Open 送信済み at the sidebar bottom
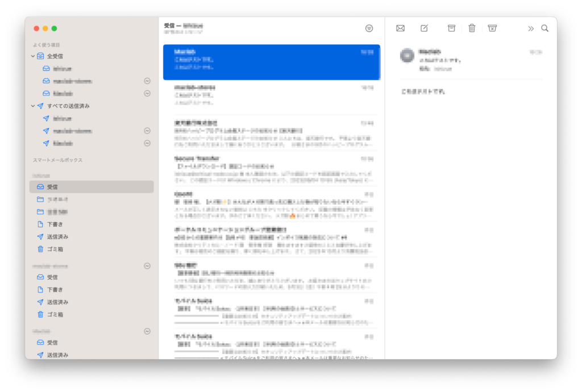This screenshot has height=392, width=582. coord(92,355)
